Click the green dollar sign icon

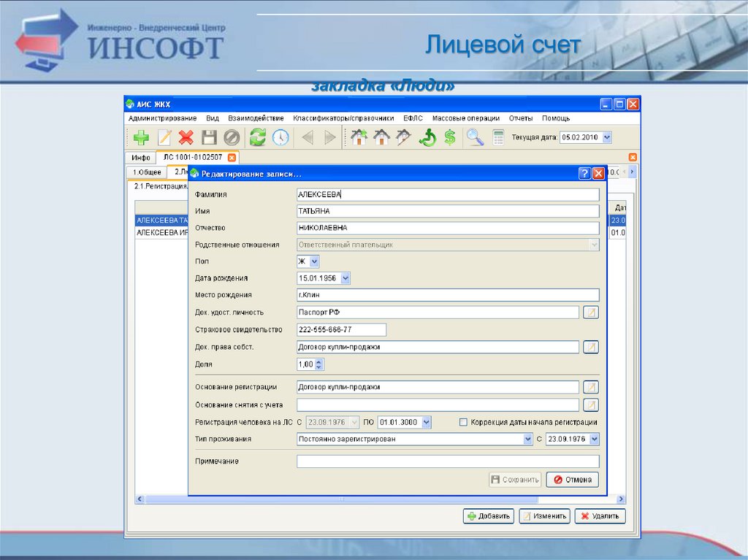[450, 137]
